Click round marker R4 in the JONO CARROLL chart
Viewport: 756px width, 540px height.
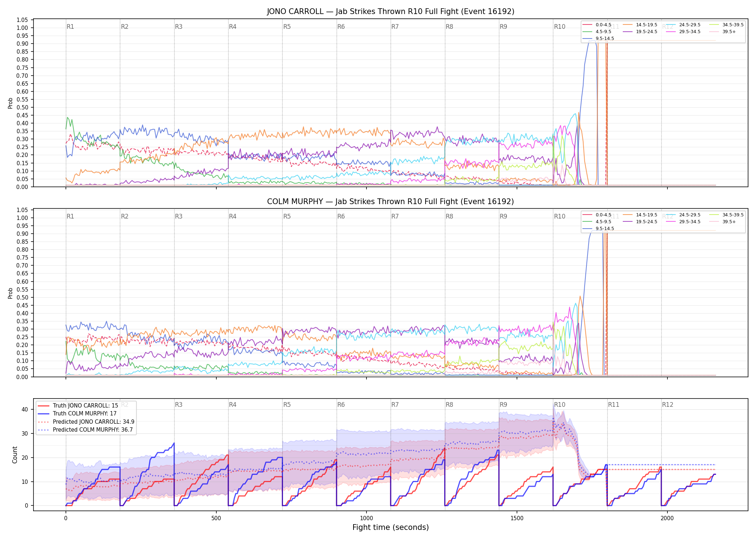click(x=233, y=27)
